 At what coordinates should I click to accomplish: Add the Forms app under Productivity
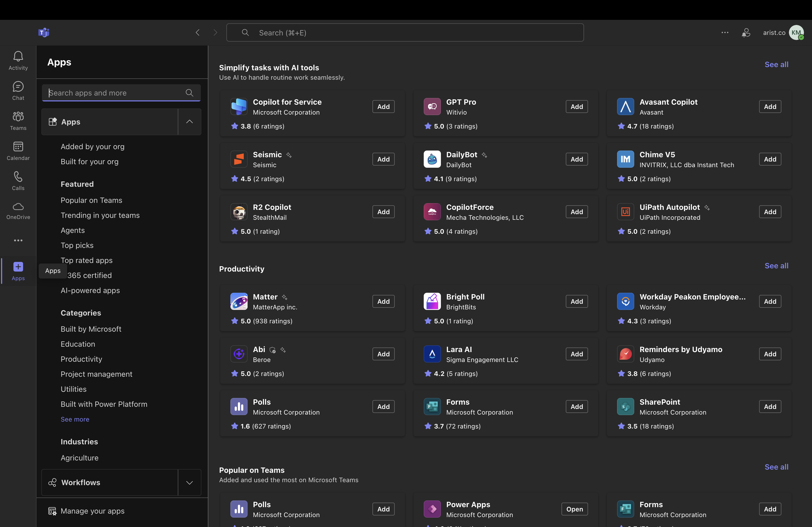click(577, 406)
